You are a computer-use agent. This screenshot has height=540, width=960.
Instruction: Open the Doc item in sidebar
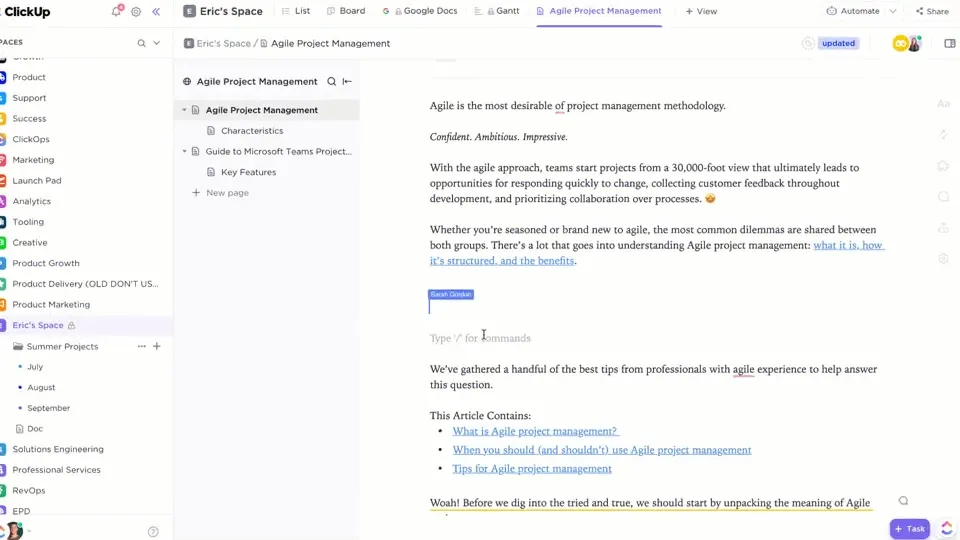coord(35,429)
